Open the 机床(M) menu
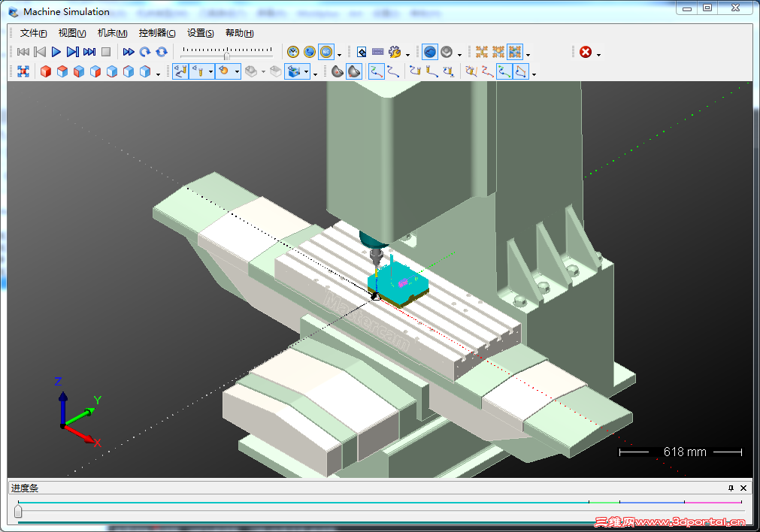Viewport: 760px width, 532px height. (x=113, y=33)
